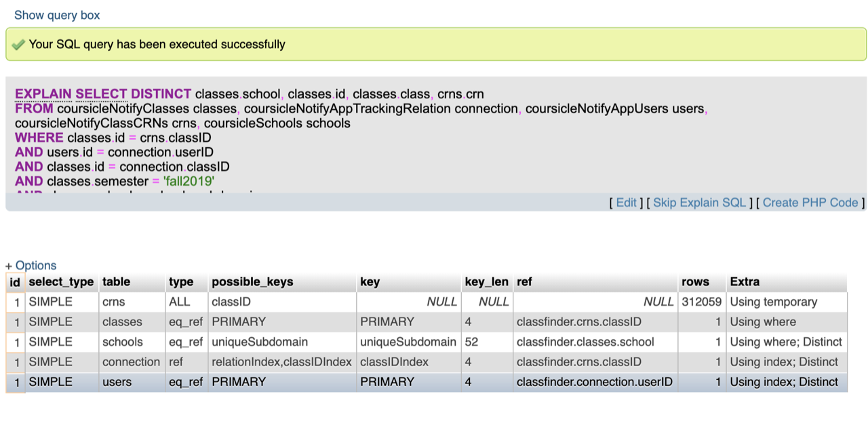Select the users table row
868x426 pixels.
click(x=117, y=382)
